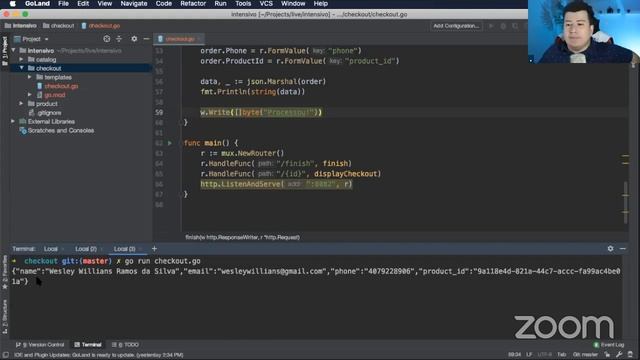Open the VCS menu

click(x=266, y=4)
